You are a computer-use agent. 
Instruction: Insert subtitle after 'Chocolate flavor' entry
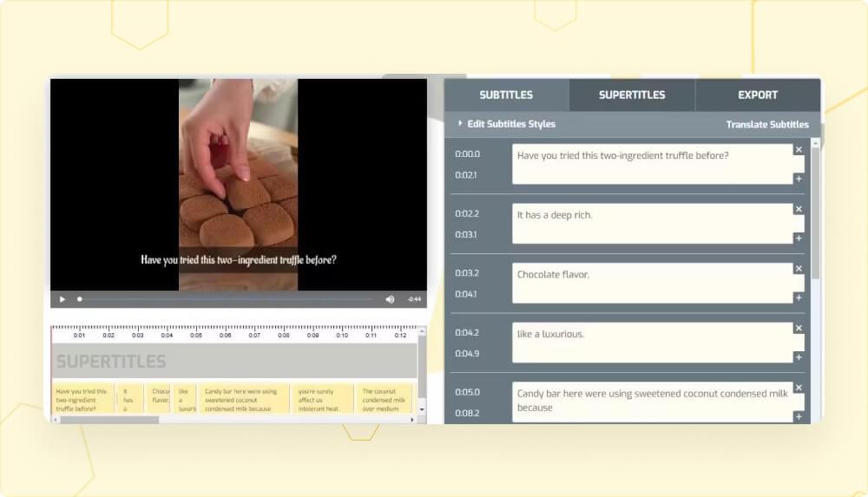coord(799,298)
